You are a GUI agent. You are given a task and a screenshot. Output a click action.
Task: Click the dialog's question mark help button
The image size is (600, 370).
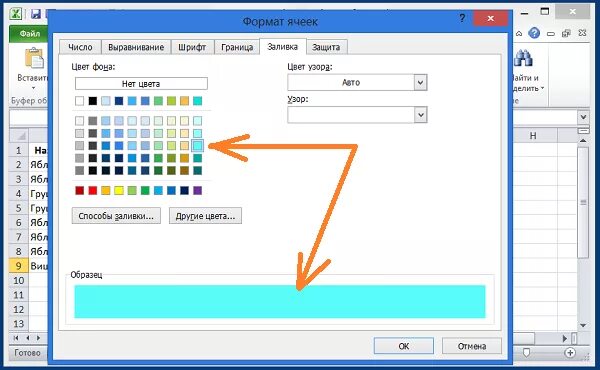tap(462, 18)
